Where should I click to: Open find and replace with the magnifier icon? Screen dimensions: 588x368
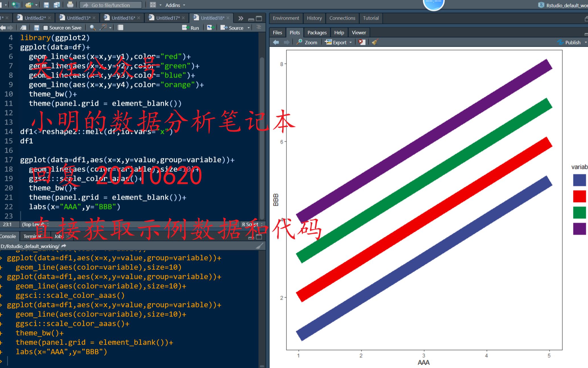(x=92, y=27)
